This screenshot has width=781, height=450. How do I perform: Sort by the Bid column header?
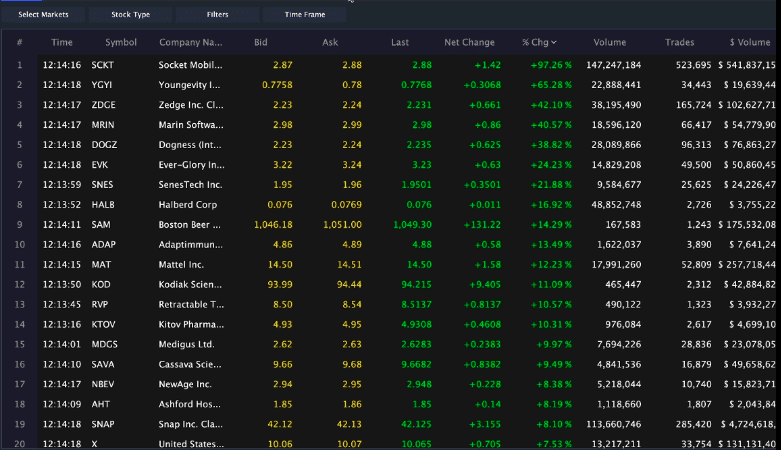(x=260, y=42)
